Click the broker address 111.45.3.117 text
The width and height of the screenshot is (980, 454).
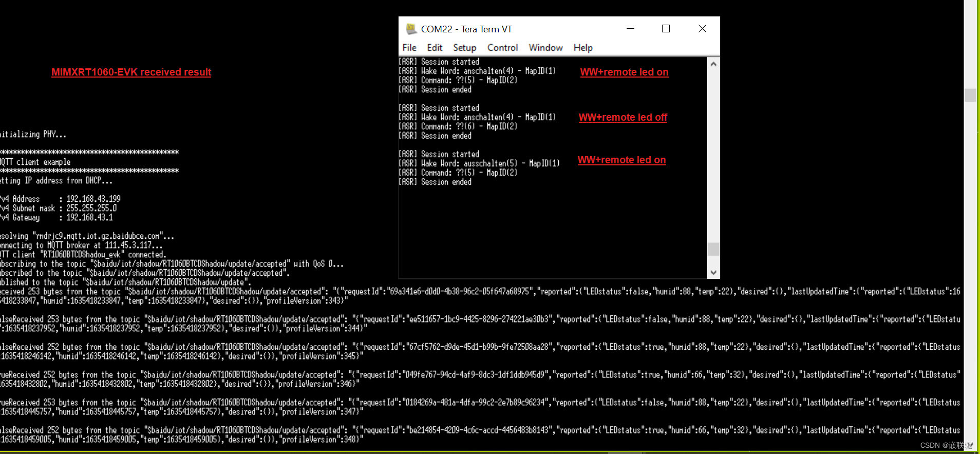[128, 245]
